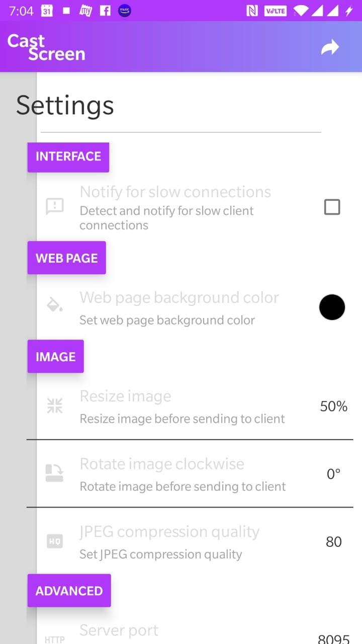This screenshot has width=362, height=644.
Task: Tap the Cast Screen app logo
Action: point(46,47)
